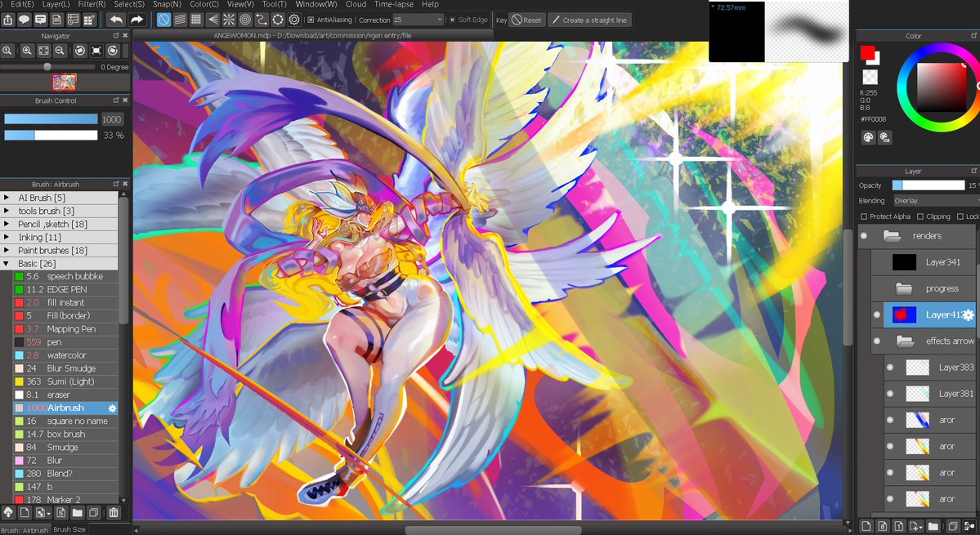Click the duplicate brush icon

pyautogui.click(x=94, y=512)
